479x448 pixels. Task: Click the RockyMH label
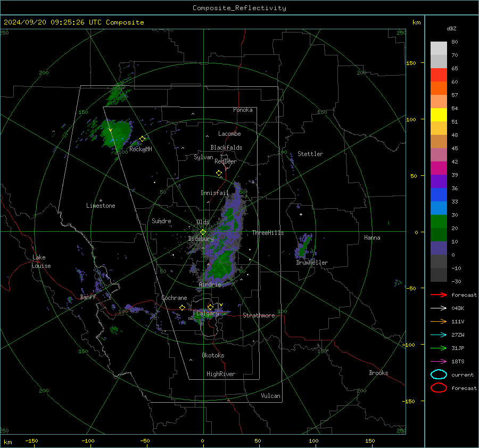pos(141,149)
